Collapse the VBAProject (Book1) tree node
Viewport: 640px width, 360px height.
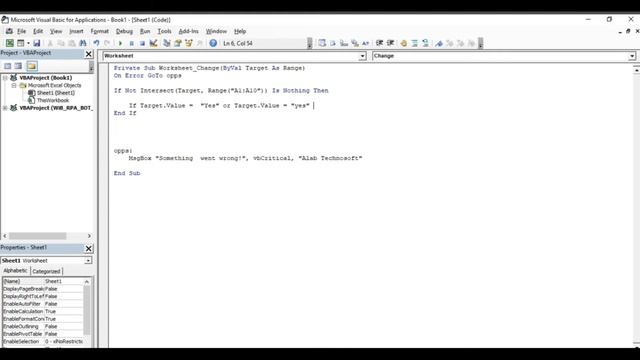click(x=5, y=78)
